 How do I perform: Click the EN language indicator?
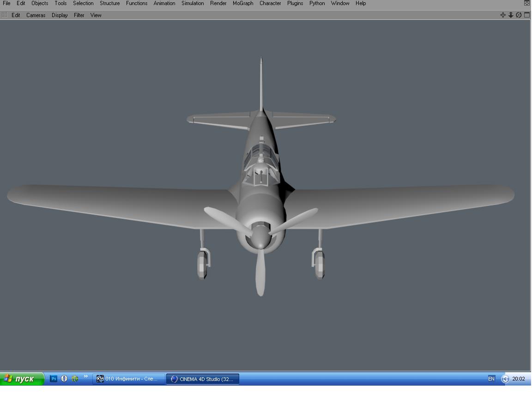tap(491, 379)
